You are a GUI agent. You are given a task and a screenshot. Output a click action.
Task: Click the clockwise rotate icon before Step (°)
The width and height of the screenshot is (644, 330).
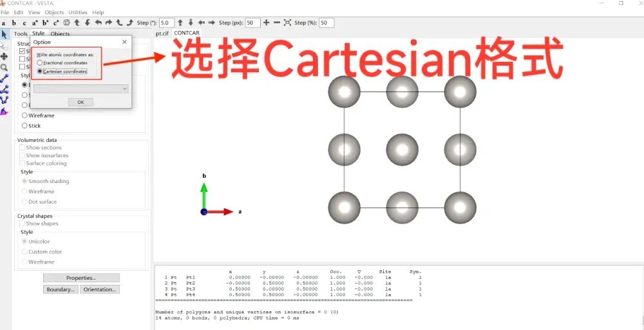130,23
